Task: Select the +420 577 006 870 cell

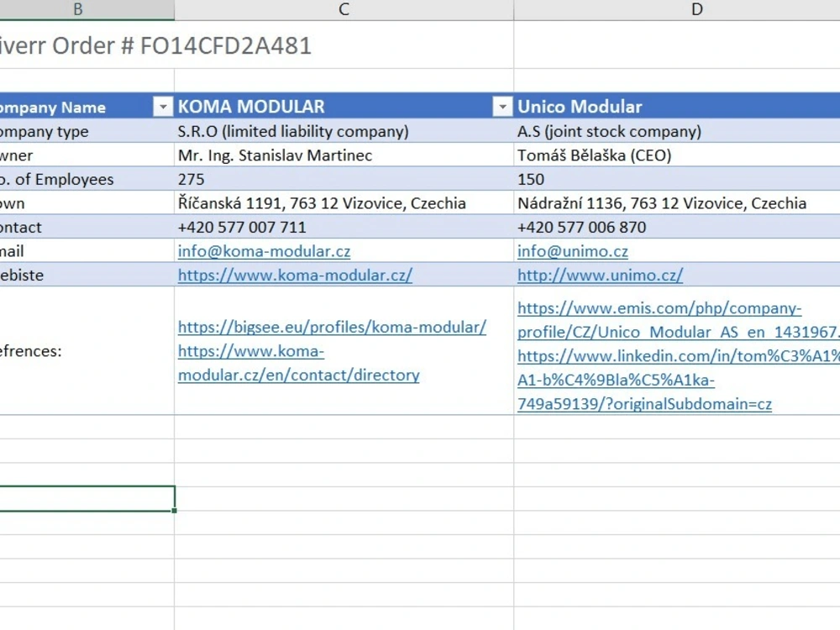Action: pos(676,227)
